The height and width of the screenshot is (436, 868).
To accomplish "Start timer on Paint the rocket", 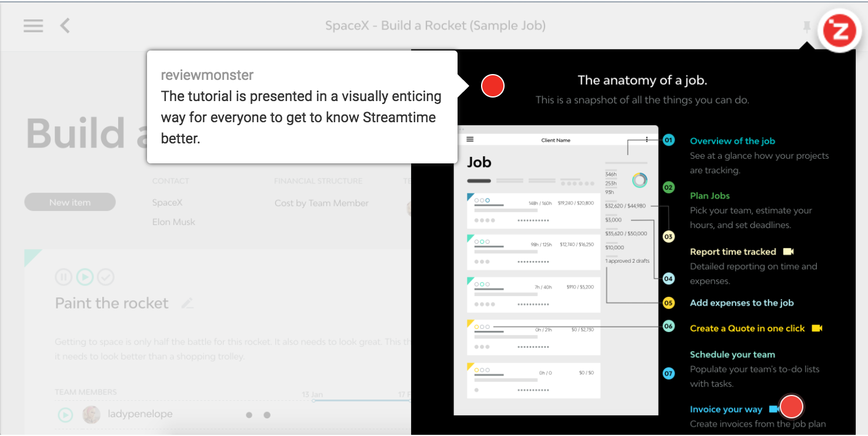I will tap(85, 277).
